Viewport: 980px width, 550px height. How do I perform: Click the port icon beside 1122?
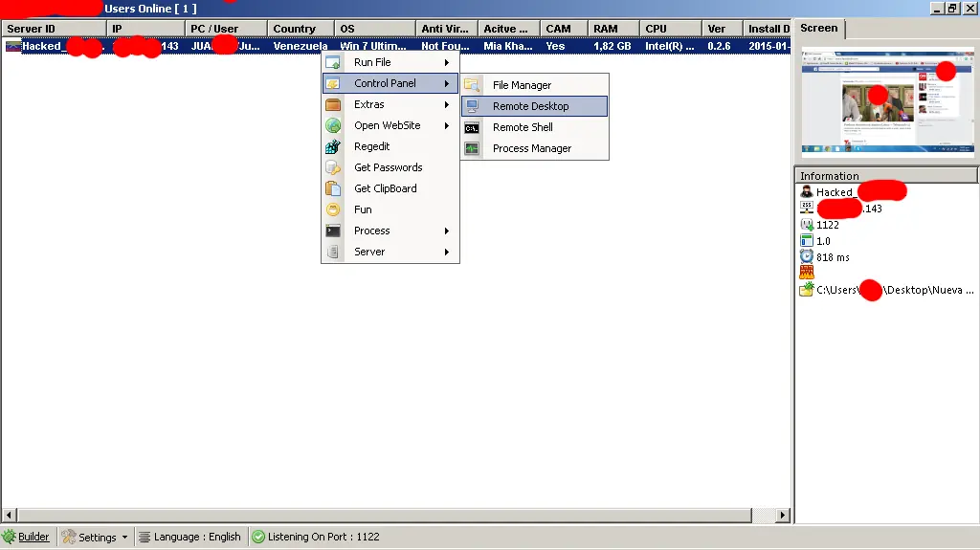click(x=807, y=225)
